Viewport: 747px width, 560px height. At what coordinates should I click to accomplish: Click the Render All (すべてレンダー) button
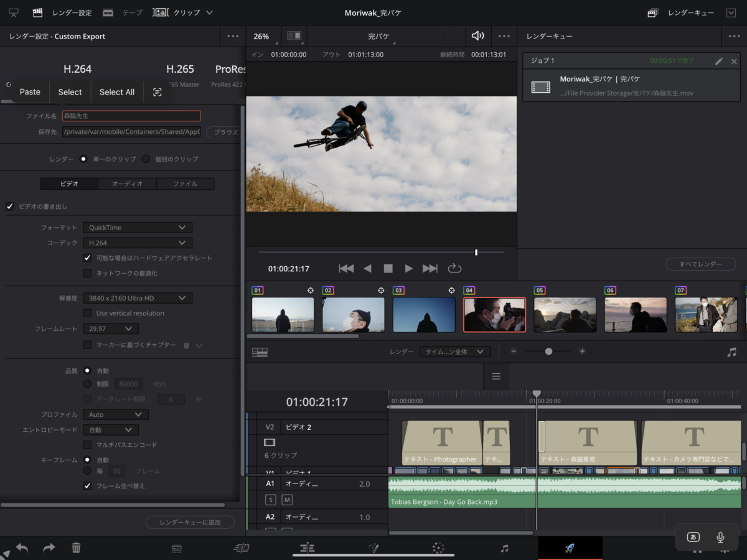tap(701, 264)
